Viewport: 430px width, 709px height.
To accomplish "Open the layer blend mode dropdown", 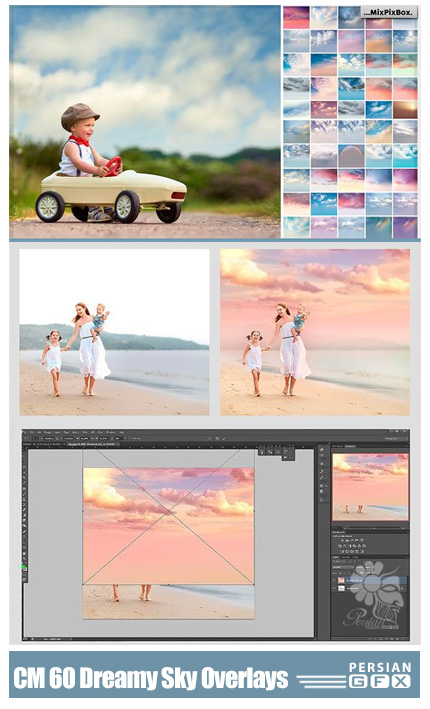I will 344,567.
